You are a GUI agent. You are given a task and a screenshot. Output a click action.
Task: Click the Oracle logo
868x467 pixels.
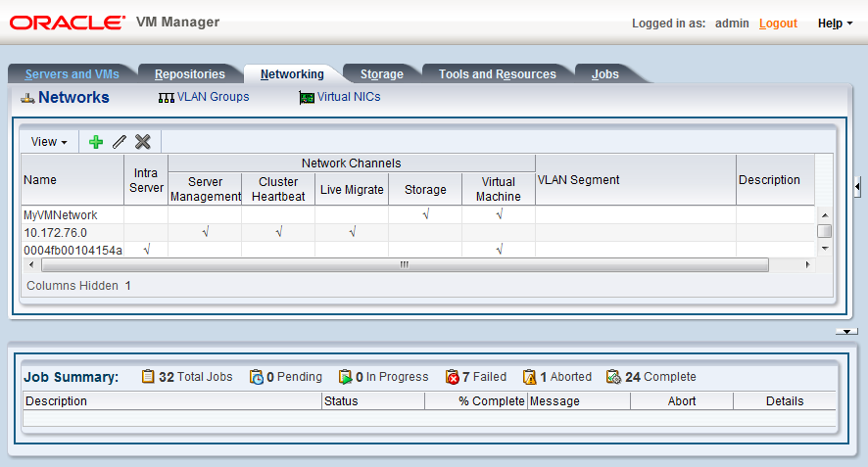tap(68, 23)
